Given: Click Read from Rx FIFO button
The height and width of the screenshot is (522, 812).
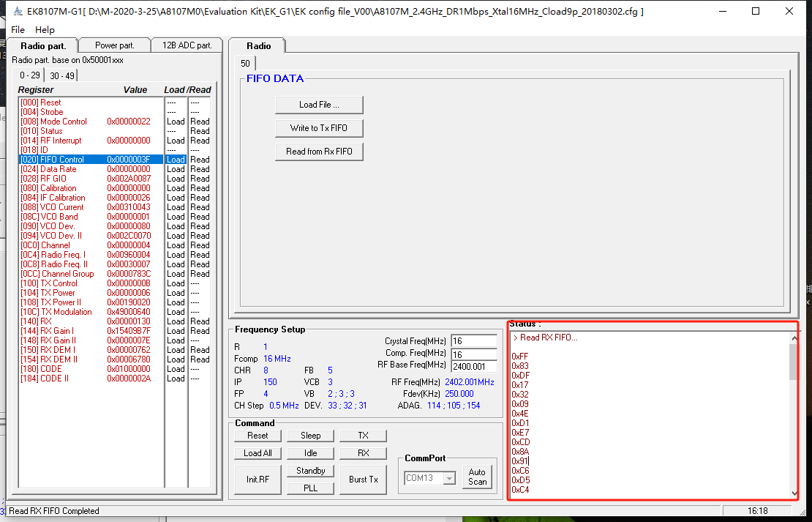Looking at the screenshot, I should [319, 152].
